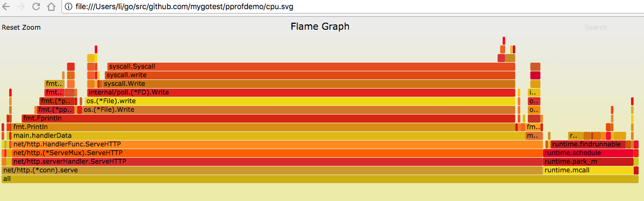Open the flame graph Search
This screenshot has width=644, height=201.
click(x=595, y=28)
